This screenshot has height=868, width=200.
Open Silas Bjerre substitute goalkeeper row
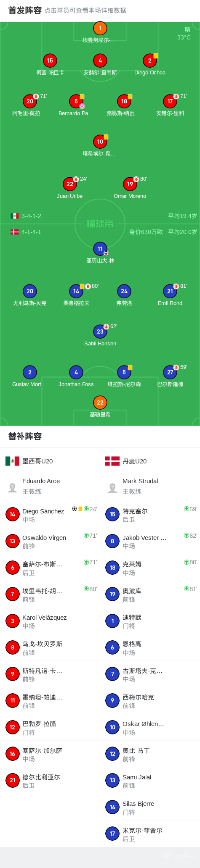tap(150, 807)
